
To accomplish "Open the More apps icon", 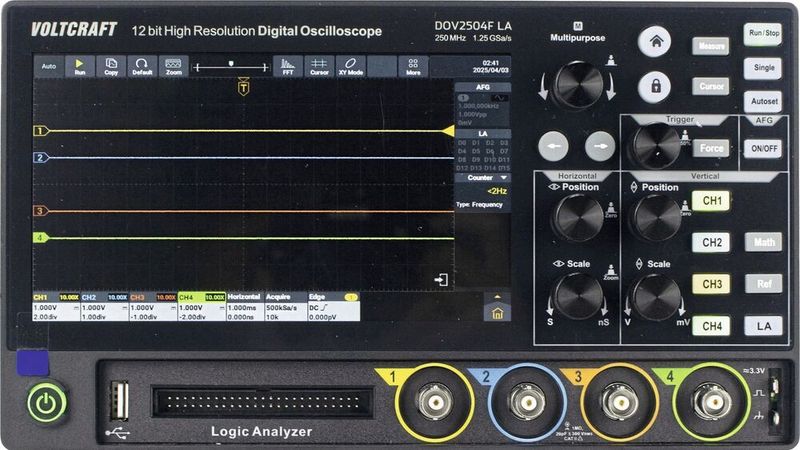I will coord(413,66).
